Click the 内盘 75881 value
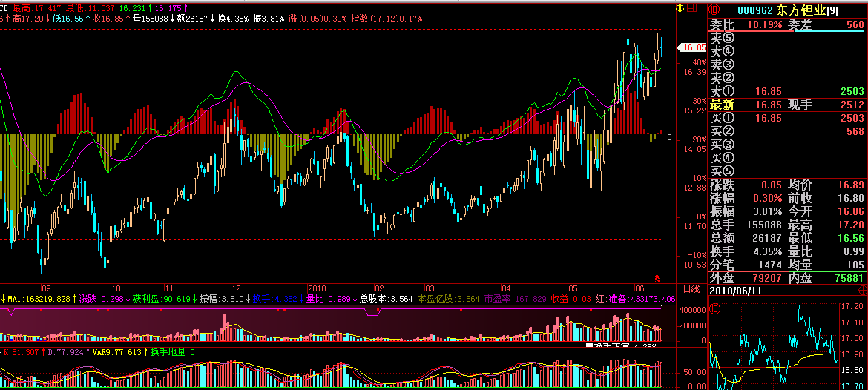Image resolution: width=868 pixels, height=390 pixels. 849,278
